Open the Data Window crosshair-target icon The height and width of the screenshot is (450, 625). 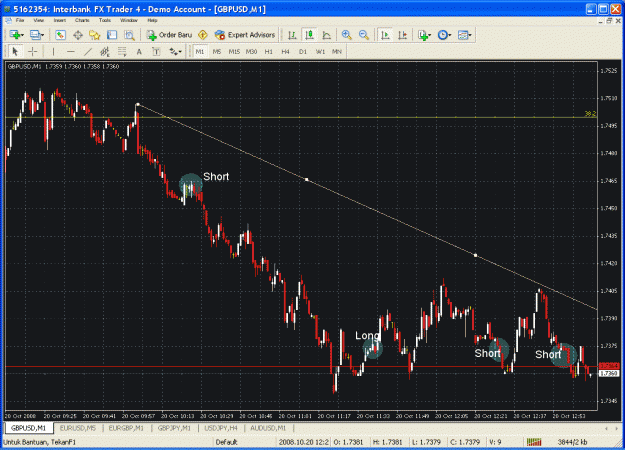click(78, 35)
